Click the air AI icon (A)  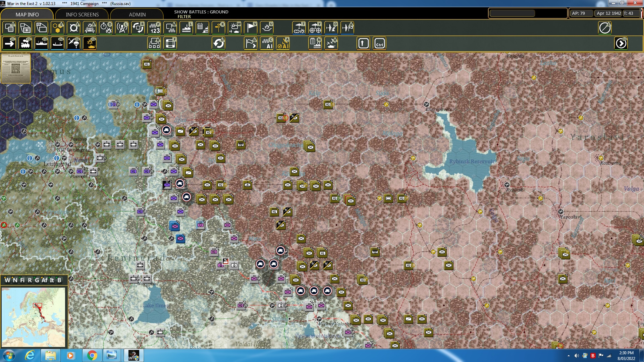pos(283,44)
